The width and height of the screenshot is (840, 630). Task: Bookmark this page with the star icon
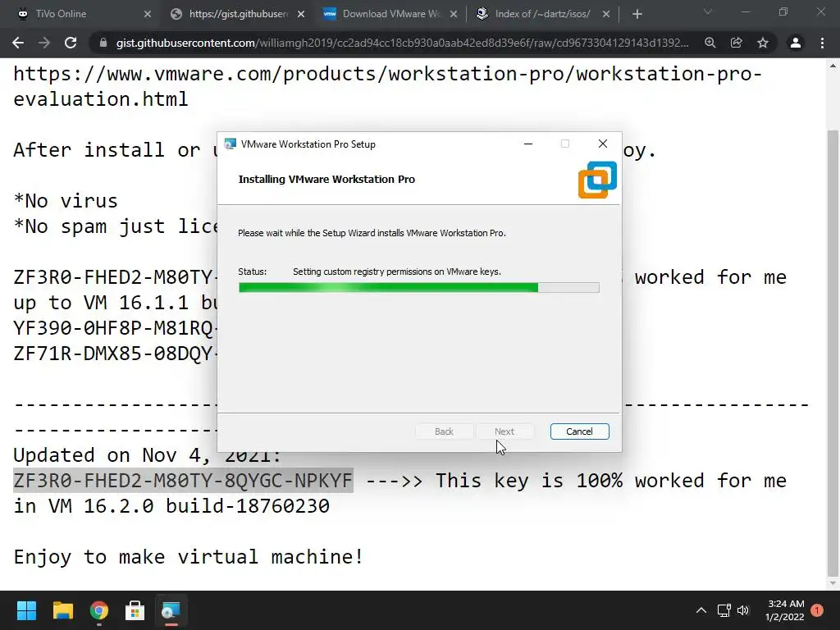coord(763,43)
